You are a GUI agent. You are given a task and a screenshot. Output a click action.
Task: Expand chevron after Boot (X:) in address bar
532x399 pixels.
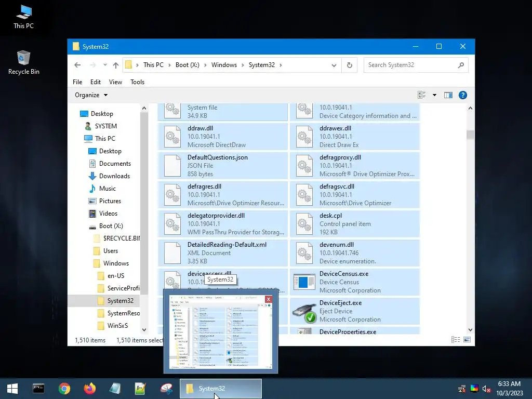coord(205,65)
